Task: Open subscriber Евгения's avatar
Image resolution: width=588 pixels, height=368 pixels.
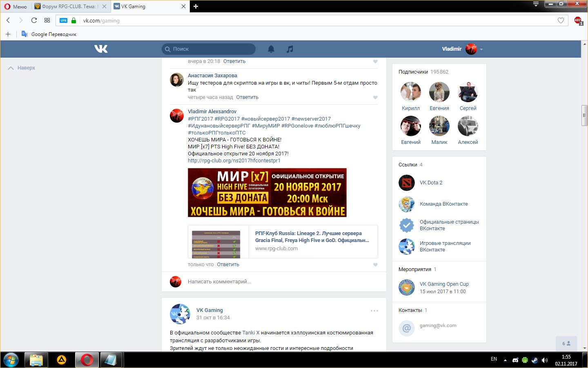Action: point(439,92)
